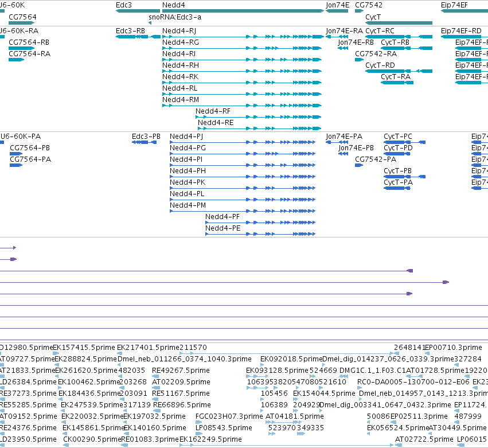Click the Nedd4-RK transcript label
Viewport: 488px width, 448px height.
[180, 77]
